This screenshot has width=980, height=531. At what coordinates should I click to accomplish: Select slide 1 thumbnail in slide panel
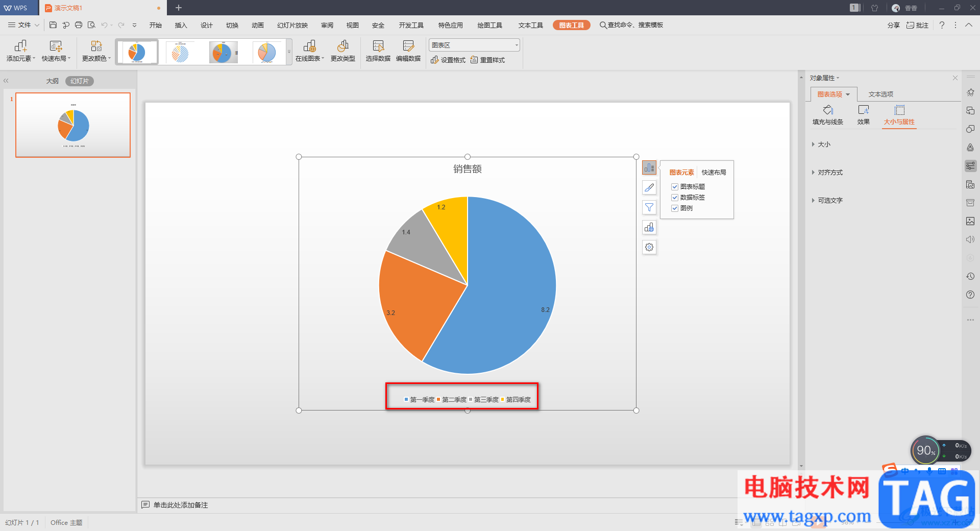coord(73,125)
